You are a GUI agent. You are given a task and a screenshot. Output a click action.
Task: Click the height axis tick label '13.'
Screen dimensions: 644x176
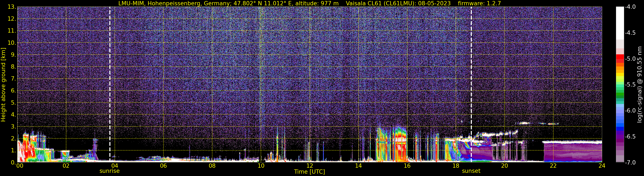[x=12, y=7]
